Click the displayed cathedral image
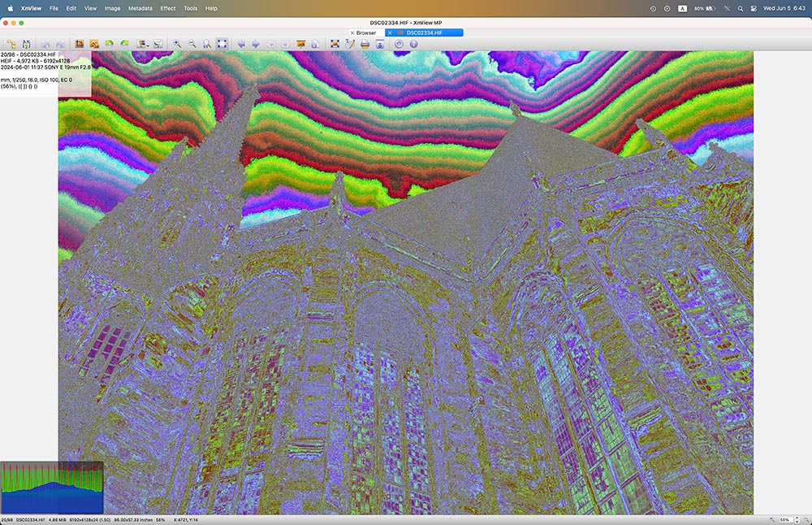Image resolution: width=812 pixels, height=525 pixels. point(405,283)
